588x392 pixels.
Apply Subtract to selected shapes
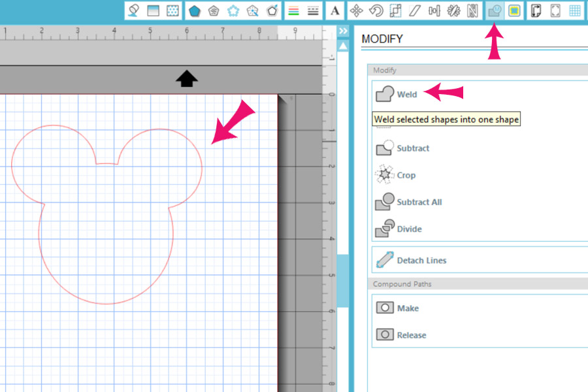click(x=402, y=148)
